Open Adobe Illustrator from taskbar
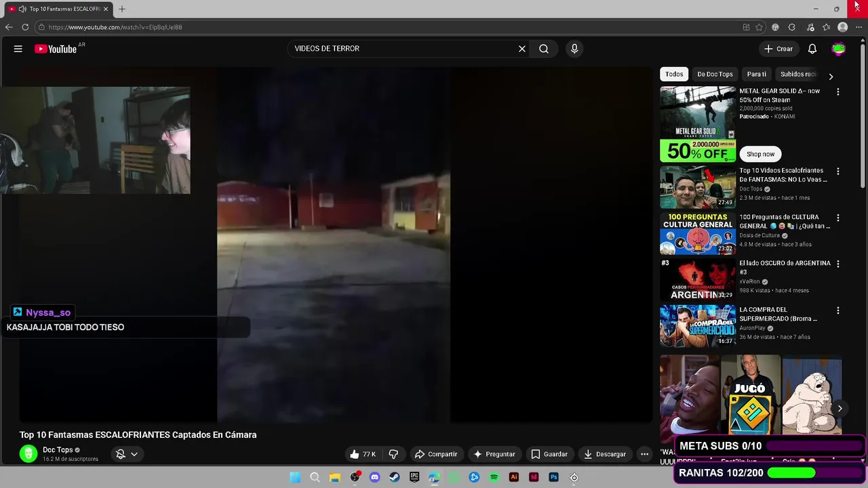Image resolution: width=868 pixels, height=488 pixels. [x=514, y=477]
